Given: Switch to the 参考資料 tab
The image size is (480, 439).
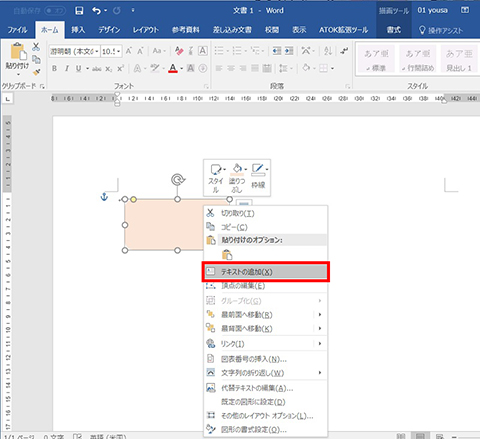Looking at the screenshot, I should (186, 30).
